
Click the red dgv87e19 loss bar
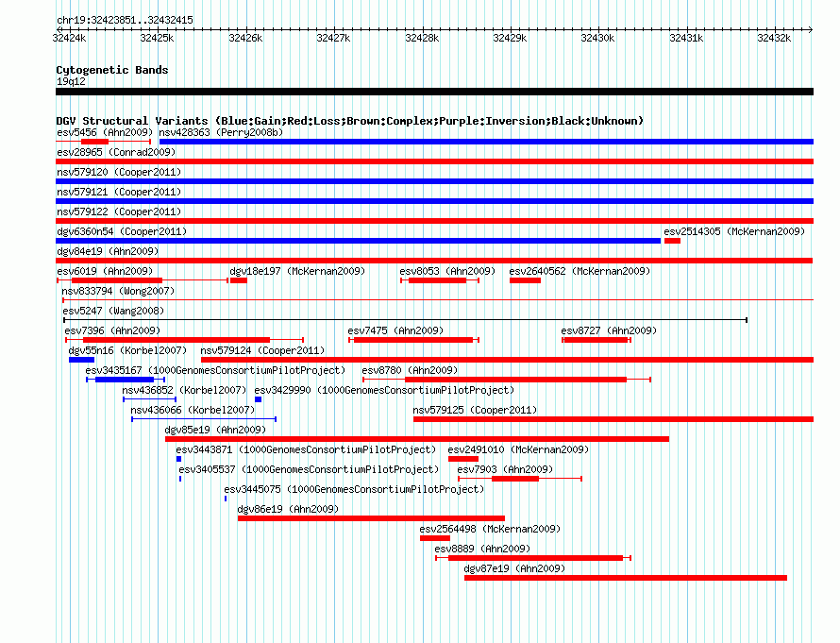click(x=626, y=578)
